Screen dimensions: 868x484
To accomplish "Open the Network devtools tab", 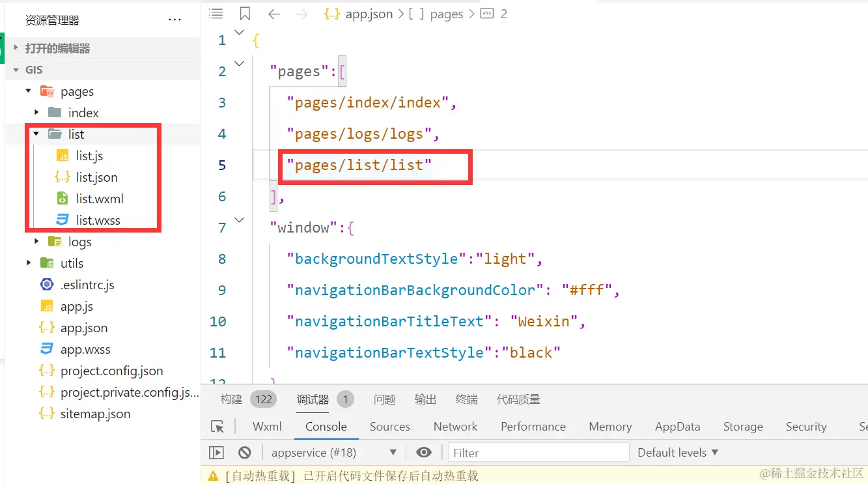I will (x=456, y=427).
